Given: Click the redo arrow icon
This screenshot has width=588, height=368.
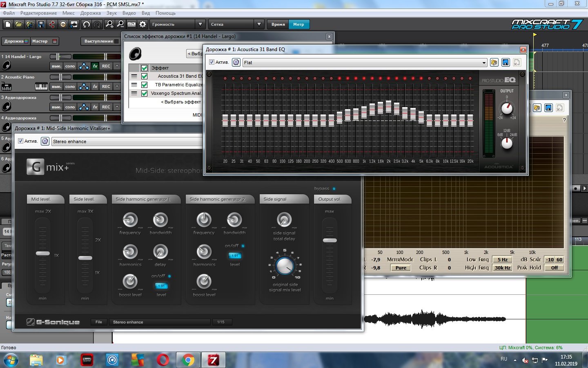Looking at the screenshot, I should [97, 25].
